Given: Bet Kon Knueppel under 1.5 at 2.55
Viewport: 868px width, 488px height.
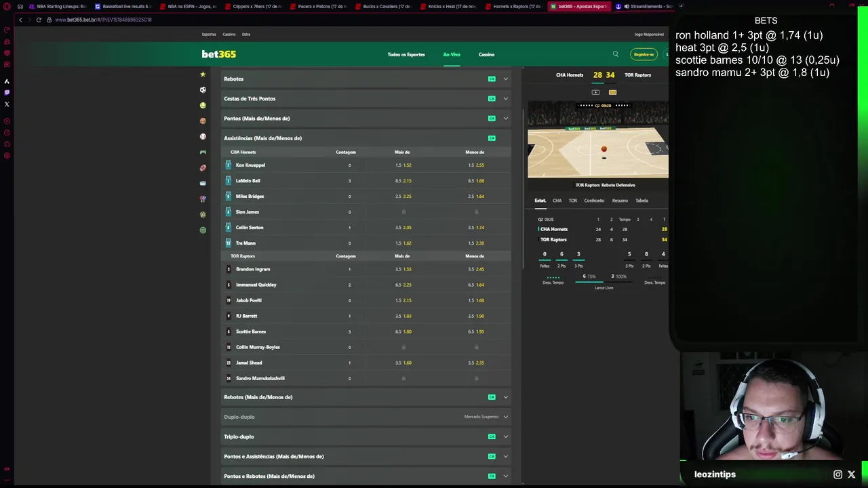Looking at the screenshot, I should [x=475, y=165].
